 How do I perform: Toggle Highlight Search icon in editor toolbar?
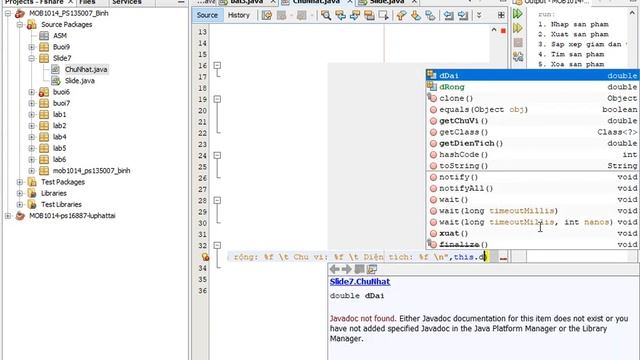click(369, 16)
